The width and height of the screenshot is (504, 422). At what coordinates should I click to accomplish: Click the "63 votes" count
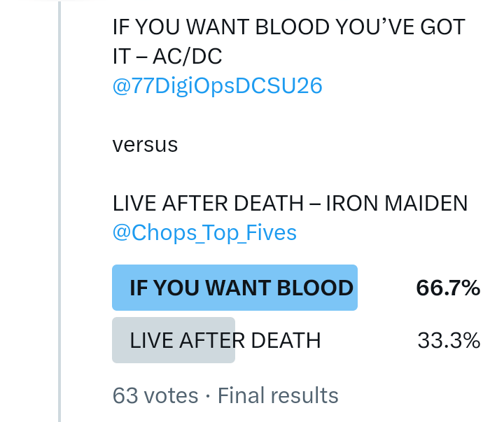(x=155, y=395)
